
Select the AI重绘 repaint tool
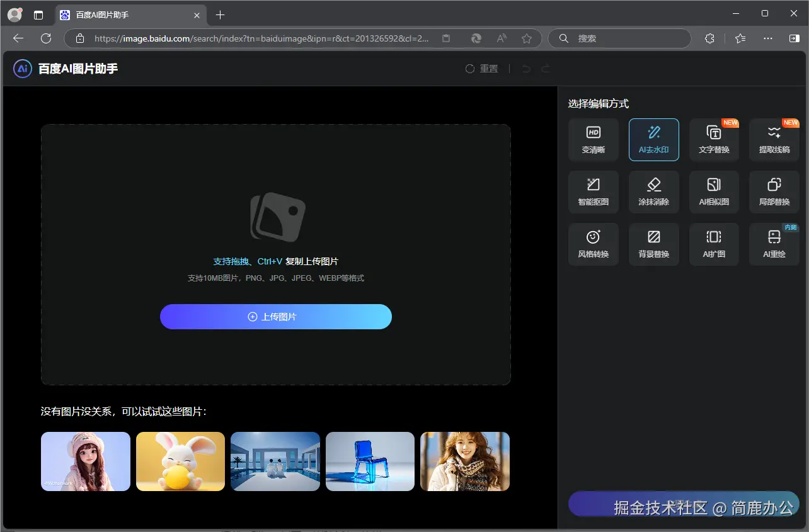[773, 244]
